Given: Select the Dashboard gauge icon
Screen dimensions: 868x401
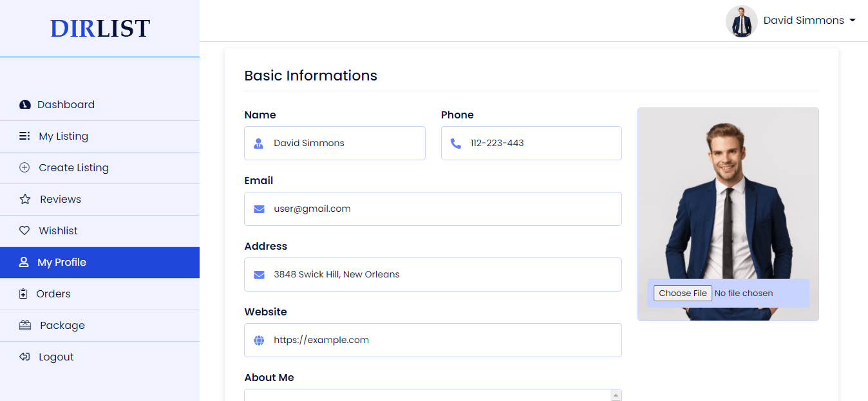Looking at the screenshot, I should pyautogui.click(x=24, y=104).
